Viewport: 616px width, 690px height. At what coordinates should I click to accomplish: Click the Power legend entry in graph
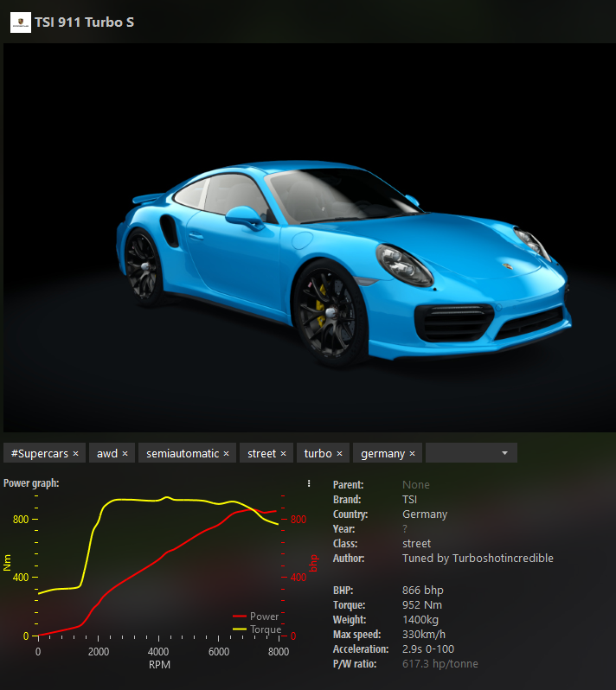[x=256, y=617]
